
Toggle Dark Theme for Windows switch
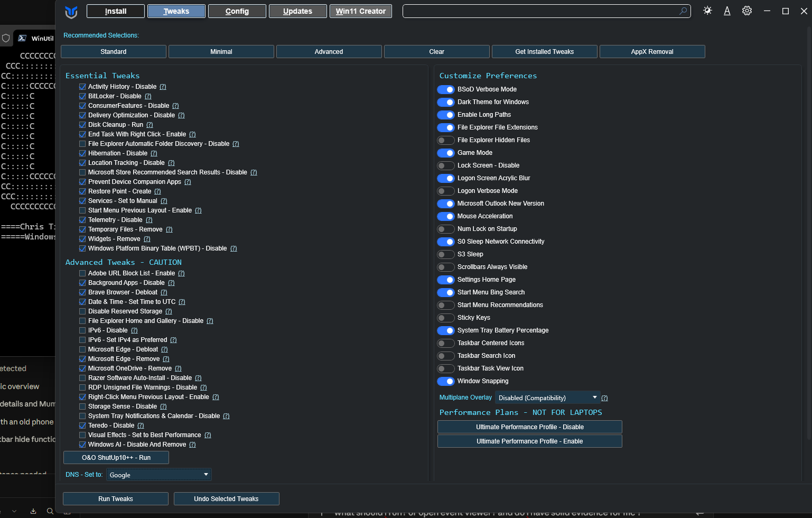[446, 102]
